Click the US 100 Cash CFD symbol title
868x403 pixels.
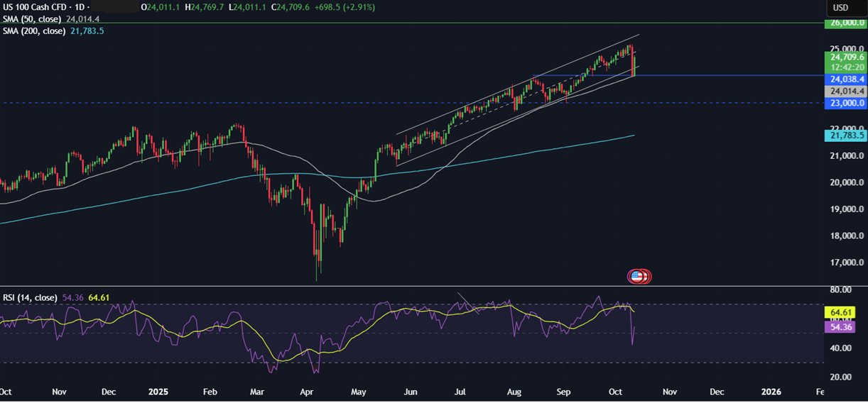pyautogui.click(x=41, y=7)
